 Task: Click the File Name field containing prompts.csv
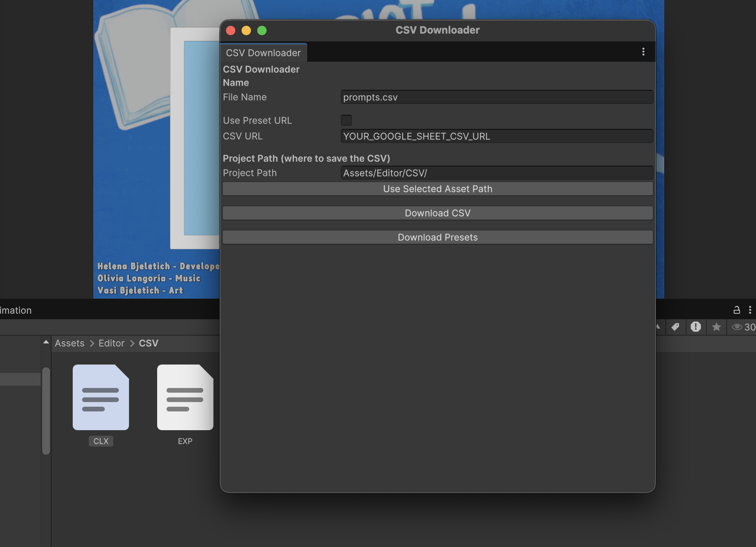click(497, 97)
